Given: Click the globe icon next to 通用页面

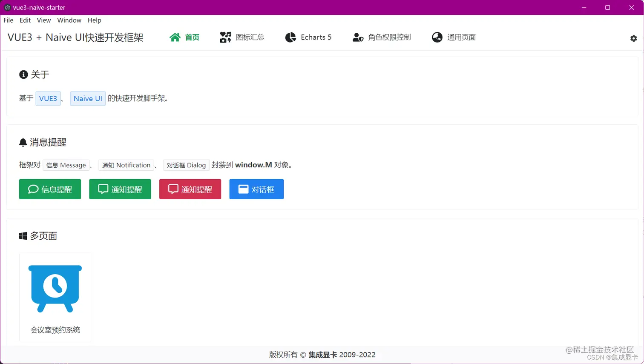Looking at the screenshot, I should pos(437,37).
